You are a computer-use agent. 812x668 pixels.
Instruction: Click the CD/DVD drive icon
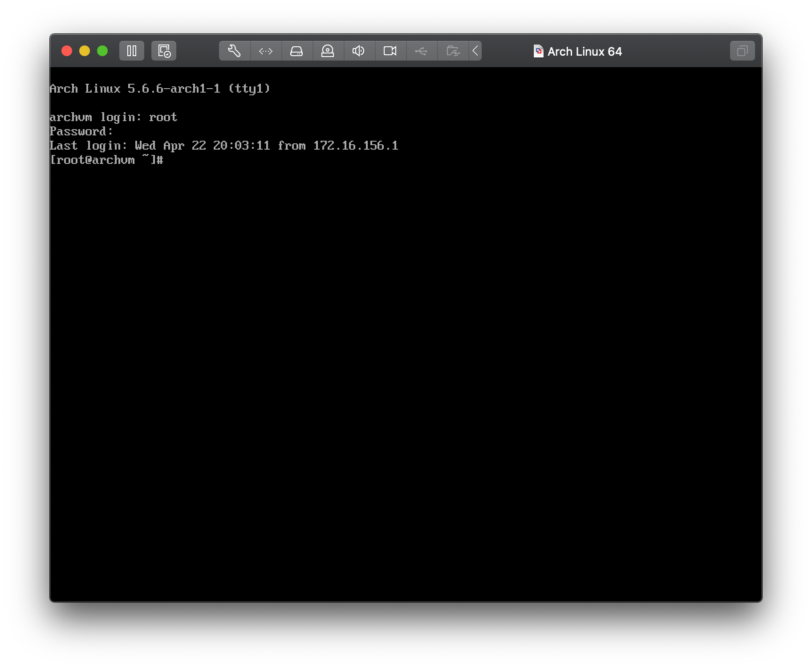tap(328, 51)
